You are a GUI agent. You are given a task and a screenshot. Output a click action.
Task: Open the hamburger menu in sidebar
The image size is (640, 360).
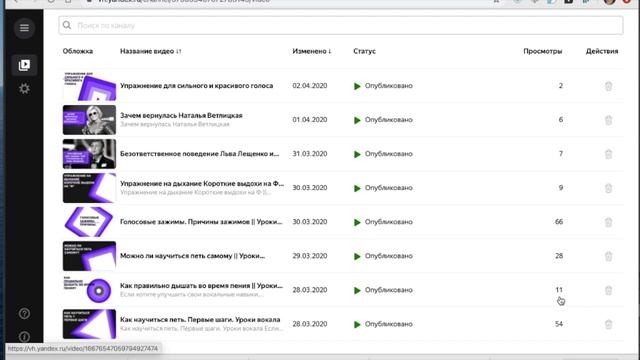(24, 28)
